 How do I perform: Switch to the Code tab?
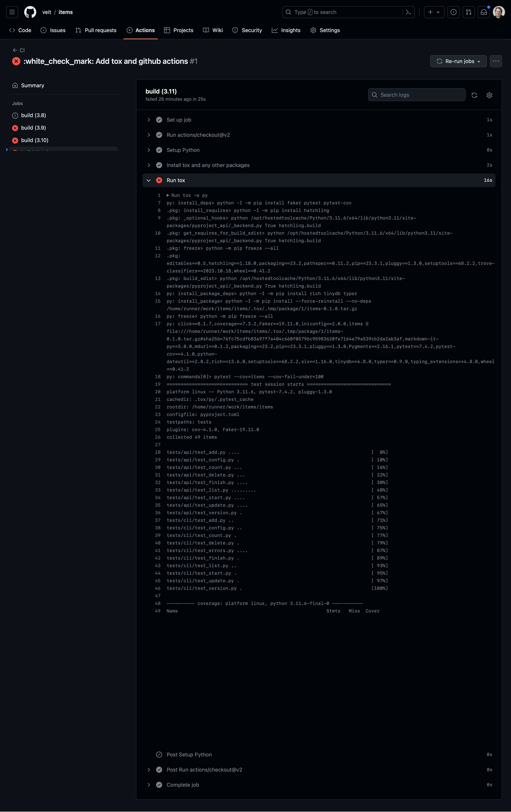pyautogui.click(x=20, y=30)
